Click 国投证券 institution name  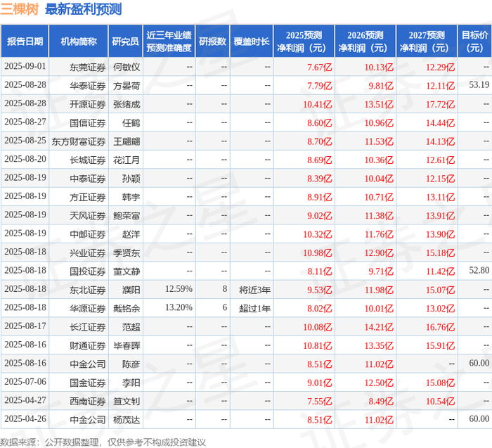[88, 271]
